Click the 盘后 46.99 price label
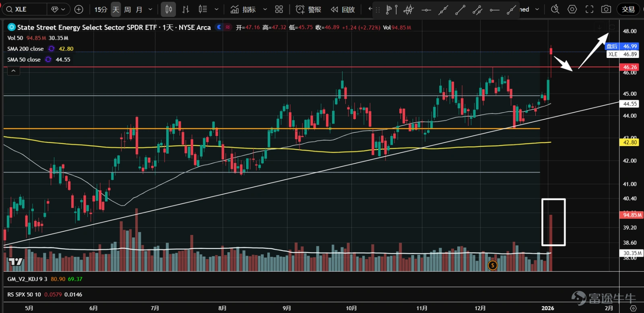 (x=622, y=46)
